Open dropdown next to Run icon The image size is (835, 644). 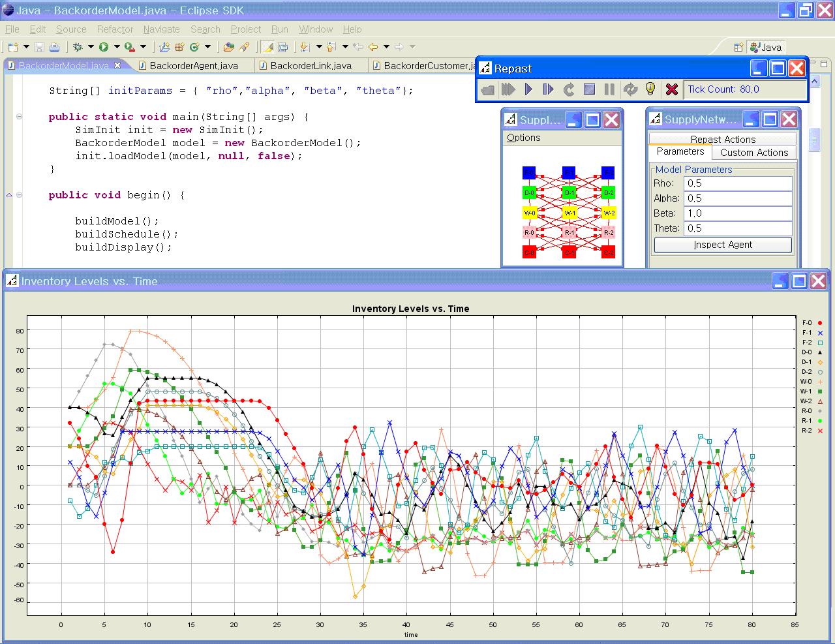click(117, 47)
